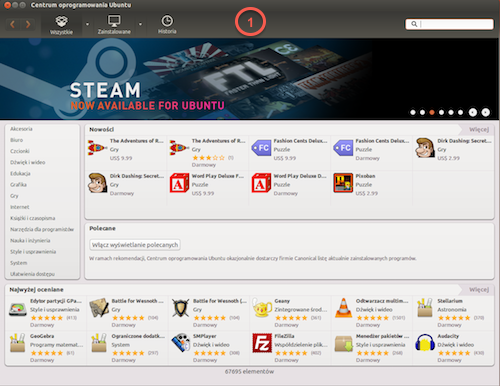
Task: Click the Najwyżej oceniane heading
Action: click(36, 289)
